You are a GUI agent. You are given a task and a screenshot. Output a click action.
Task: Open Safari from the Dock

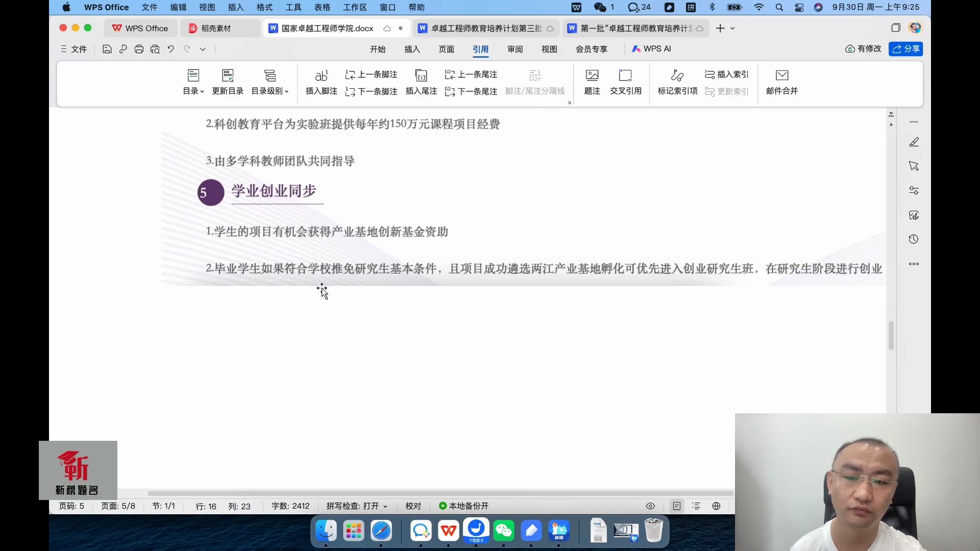pos(381,531)
